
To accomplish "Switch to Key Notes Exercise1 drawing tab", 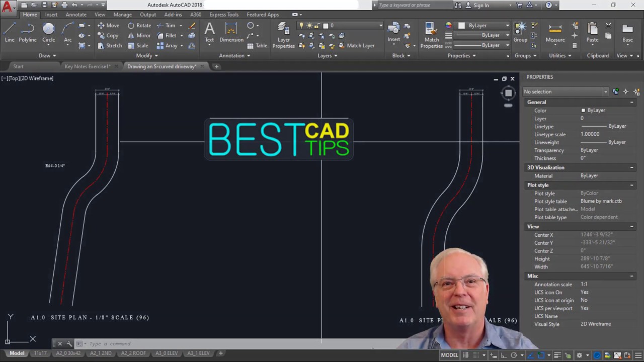I will (88, 66).
